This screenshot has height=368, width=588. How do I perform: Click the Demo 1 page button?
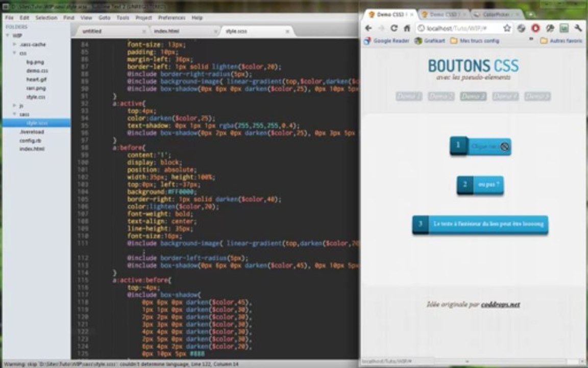tap(409, 97)
